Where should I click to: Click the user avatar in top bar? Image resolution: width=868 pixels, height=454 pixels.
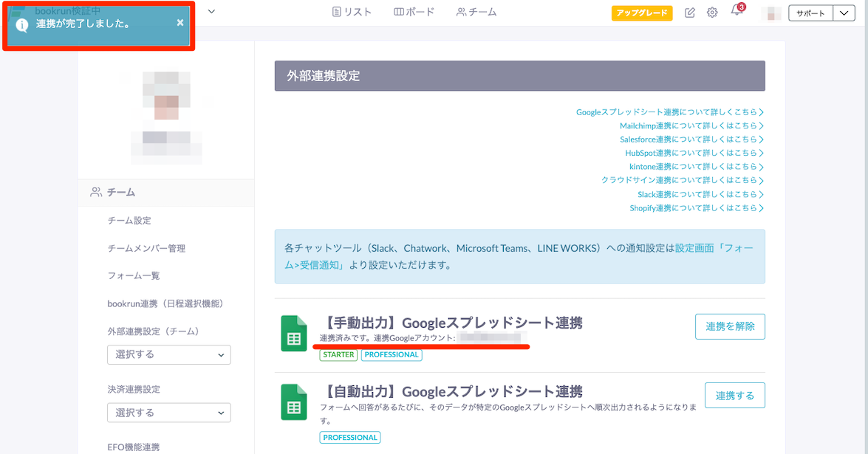coord(771,13)
